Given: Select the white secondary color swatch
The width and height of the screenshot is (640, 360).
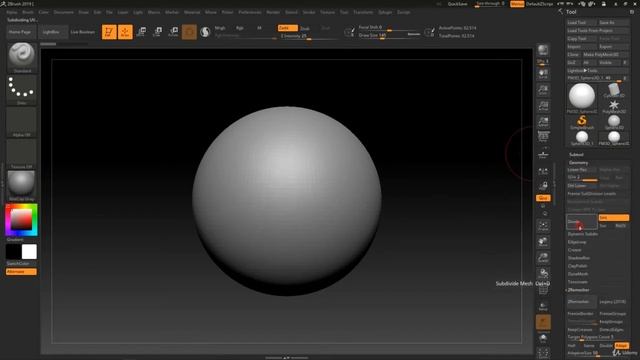Looking at the screenshot, I should click(29, 252).
